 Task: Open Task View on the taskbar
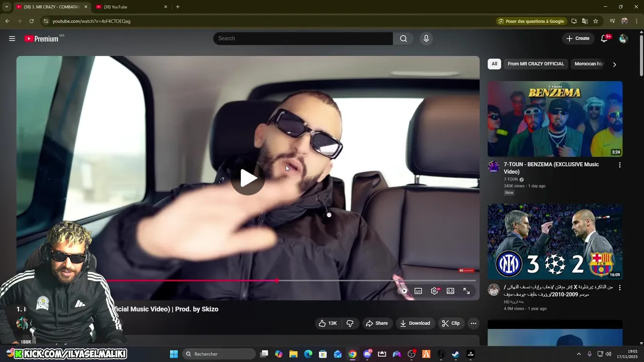point(264,354)
